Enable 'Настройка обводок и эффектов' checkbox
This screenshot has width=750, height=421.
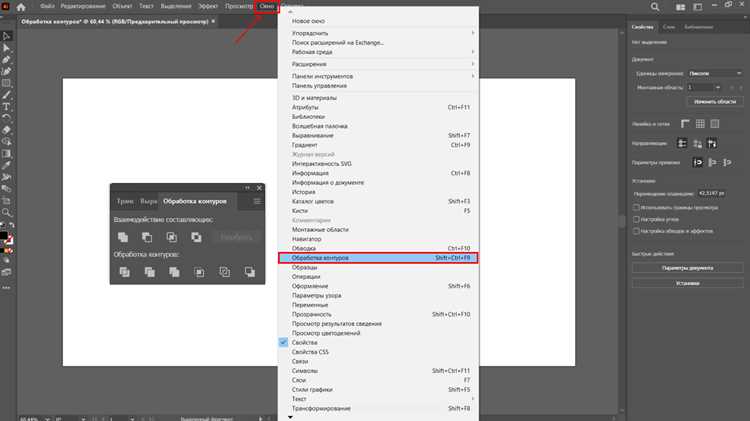click(x=636, y=231)
